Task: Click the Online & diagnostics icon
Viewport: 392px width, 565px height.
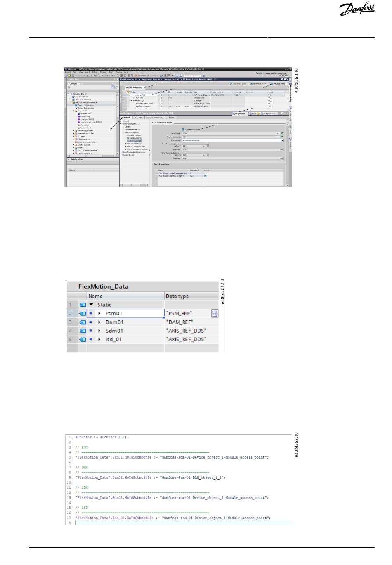Action: coord(76,108)
